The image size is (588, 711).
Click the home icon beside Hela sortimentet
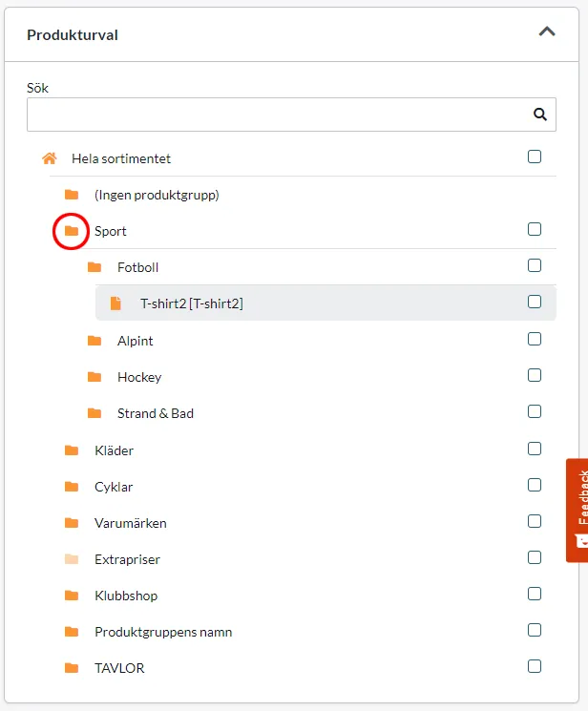(50, 158)
